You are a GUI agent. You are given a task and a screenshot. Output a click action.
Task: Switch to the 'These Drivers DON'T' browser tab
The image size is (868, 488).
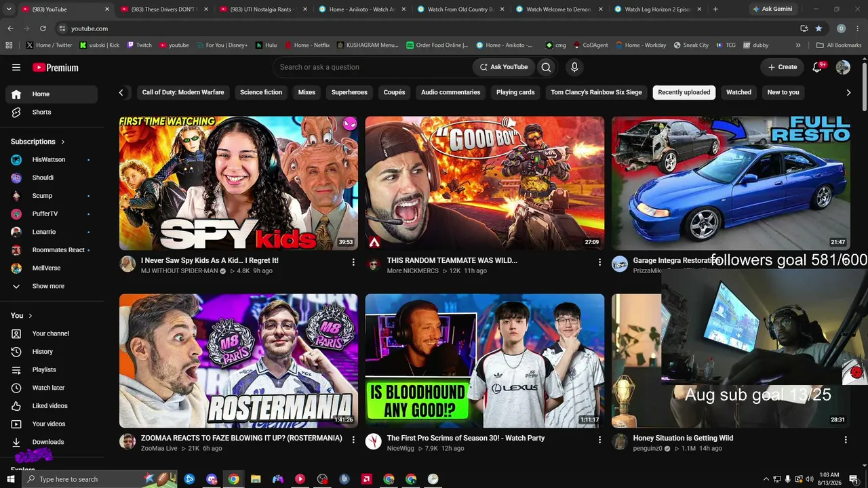click(163, 9)
